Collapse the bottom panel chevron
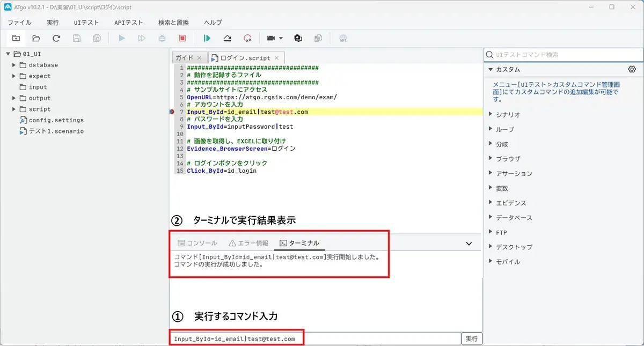Screen dimensions: 644x346 click(x=469, y=244)
